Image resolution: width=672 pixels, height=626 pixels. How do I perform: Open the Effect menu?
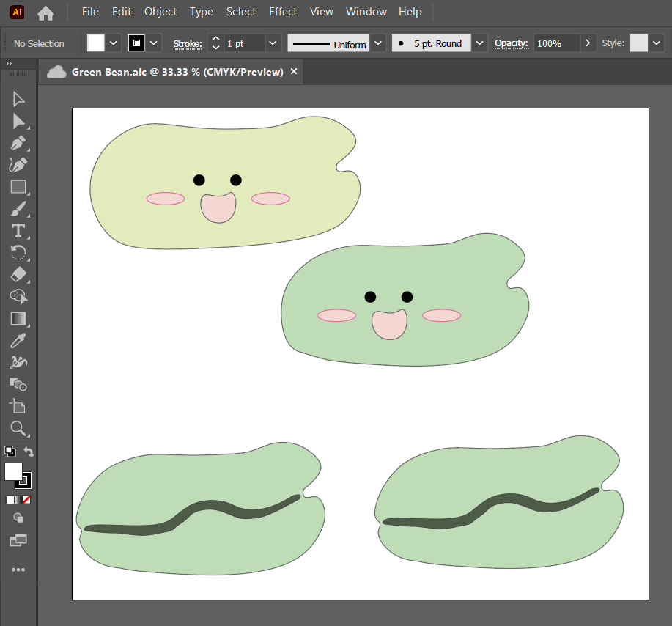pyautogui.click(x=283, y=12)
